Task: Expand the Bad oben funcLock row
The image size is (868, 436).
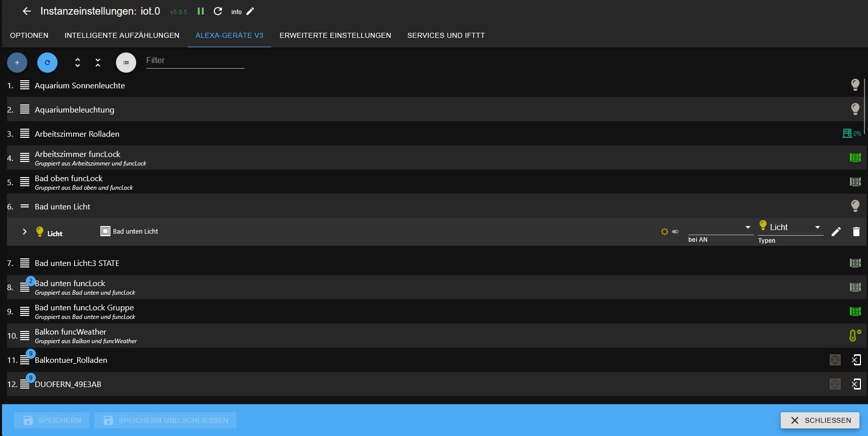Action: click(25, 182)
